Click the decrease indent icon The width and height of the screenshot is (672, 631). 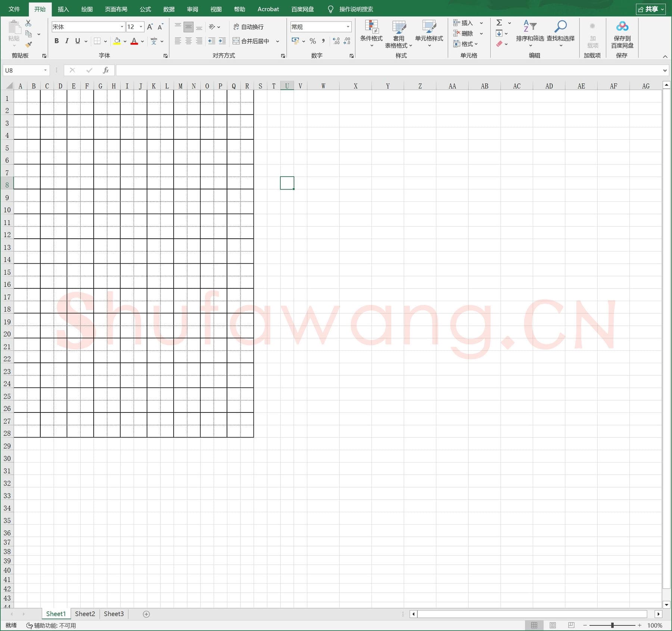[x=212, y=41]
